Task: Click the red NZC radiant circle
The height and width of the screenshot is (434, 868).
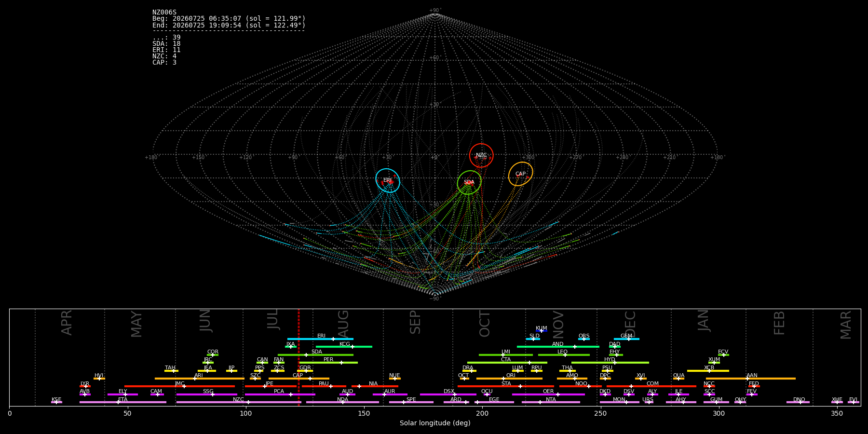Action: tap(481, 155)
